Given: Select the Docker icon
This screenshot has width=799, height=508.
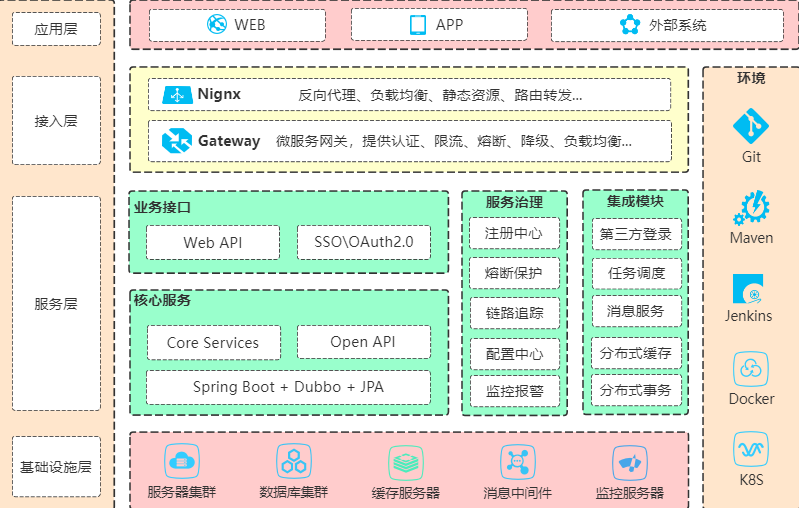Looking at the screenshot, I should pyautogui.click(x=751, y=369).
